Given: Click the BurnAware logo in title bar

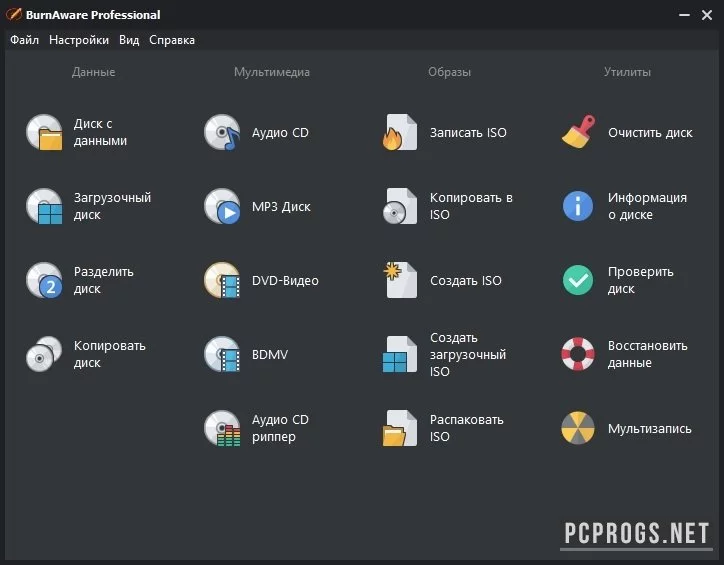Looking at the screenshot, I should pos(14,15).
